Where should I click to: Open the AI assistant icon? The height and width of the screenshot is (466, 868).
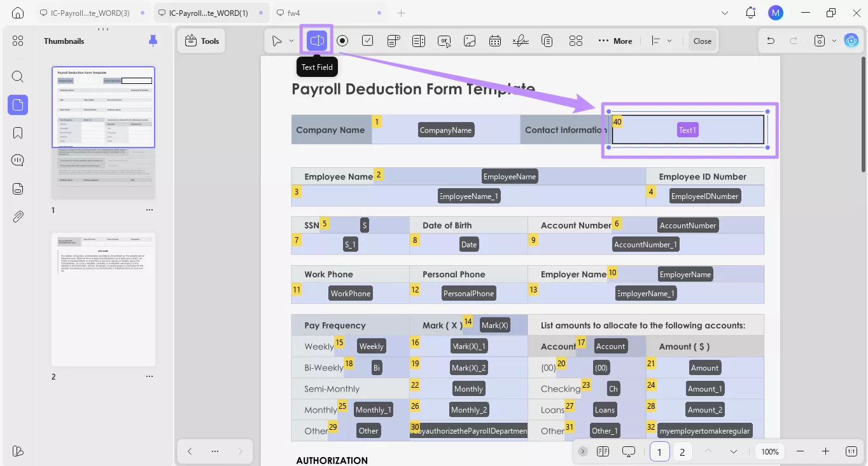click(851, 41)
